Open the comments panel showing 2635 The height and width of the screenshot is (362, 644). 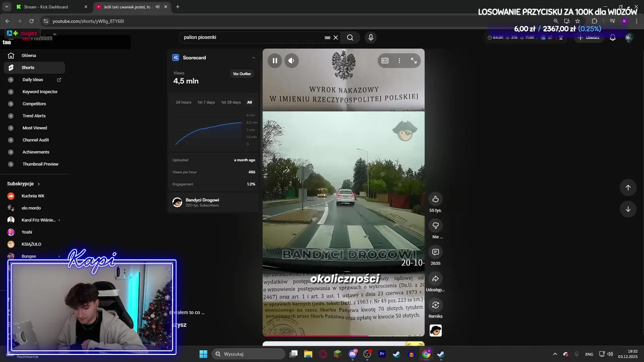click(x=436, y=252)
